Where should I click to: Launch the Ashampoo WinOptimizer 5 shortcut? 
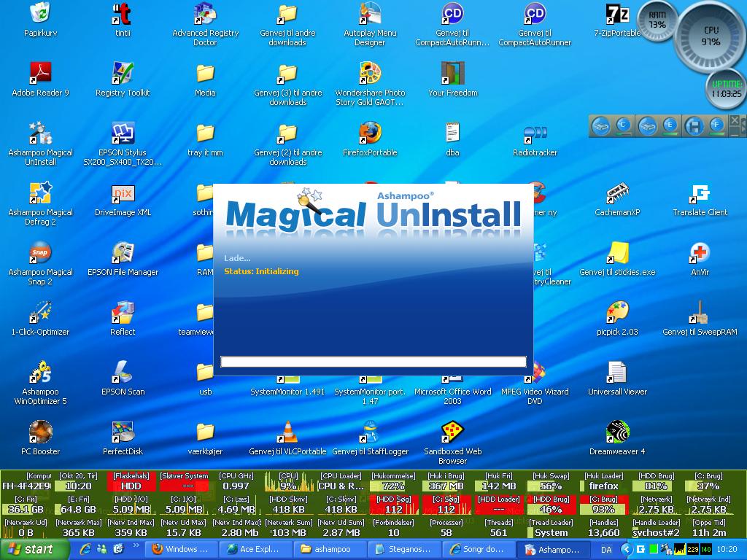40,373
